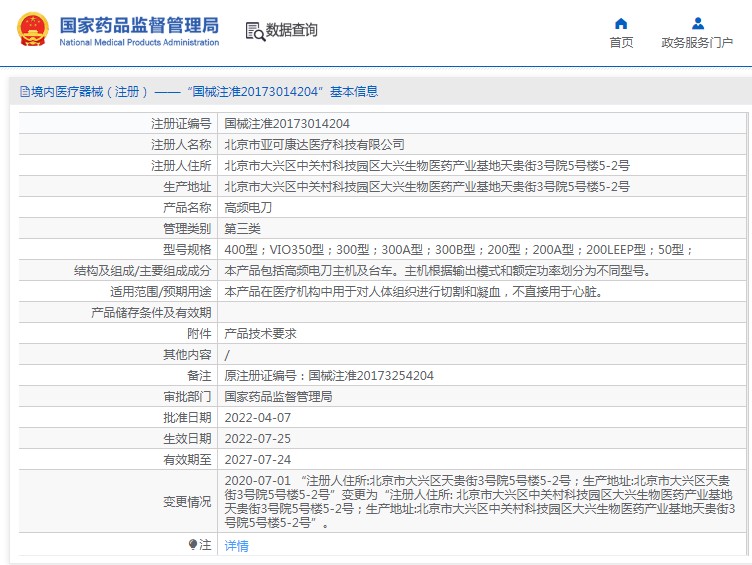Click 国家药品监督管理局 header title

click(139, 25)
